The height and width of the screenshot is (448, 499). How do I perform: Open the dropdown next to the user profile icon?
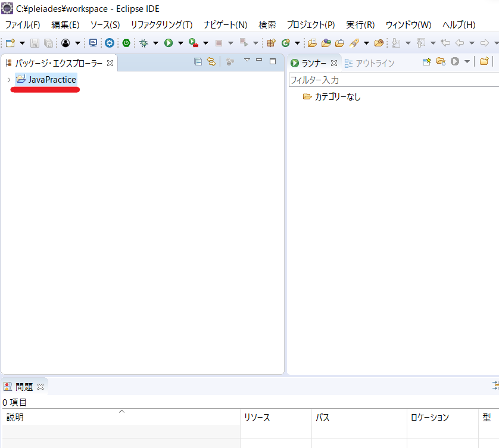pos(77,43)
